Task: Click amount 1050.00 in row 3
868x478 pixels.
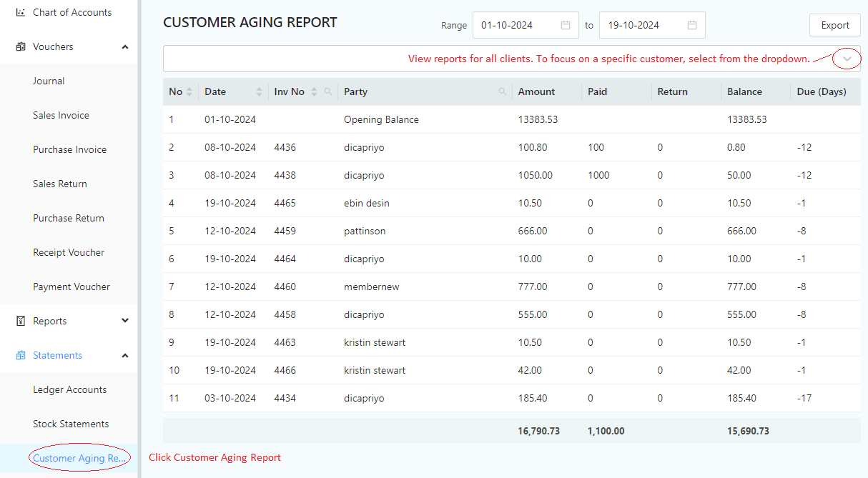Action: pos(536,175)
